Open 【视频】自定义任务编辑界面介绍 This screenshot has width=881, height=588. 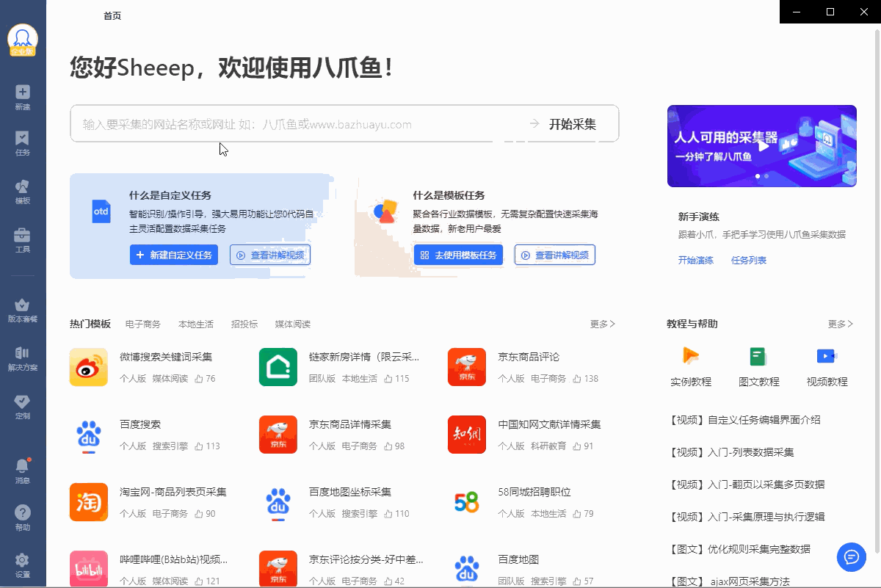[745, 421]
